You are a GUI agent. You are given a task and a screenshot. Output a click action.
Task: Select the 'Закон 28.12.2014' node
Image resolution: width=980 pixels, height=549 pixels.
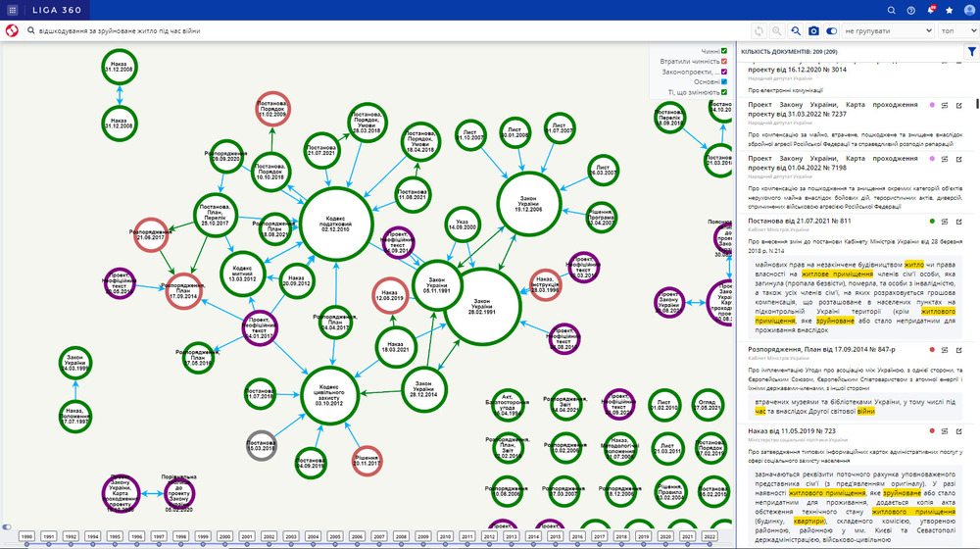click(423, 390)
